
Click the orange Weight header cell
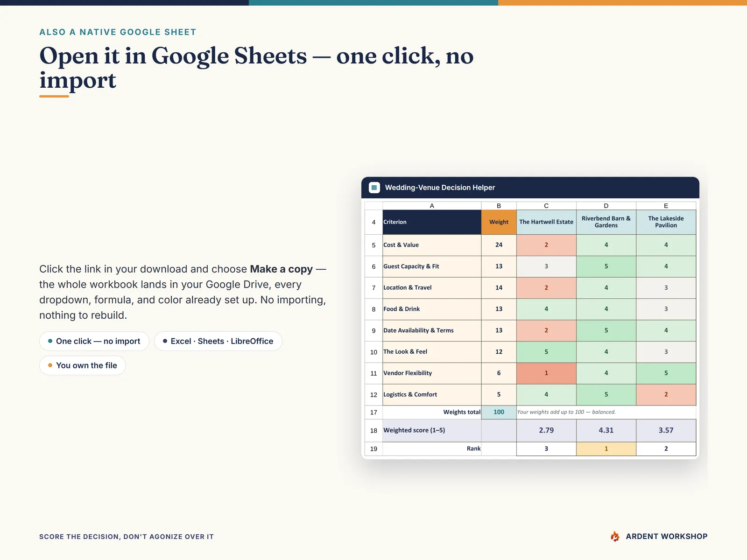coord(499,222)
